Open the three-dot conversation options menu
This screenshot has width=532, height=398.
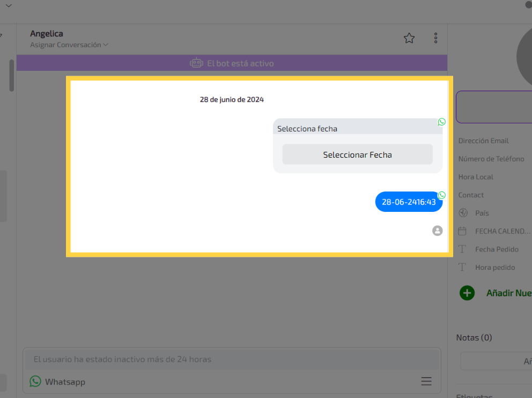coord(435,38)
